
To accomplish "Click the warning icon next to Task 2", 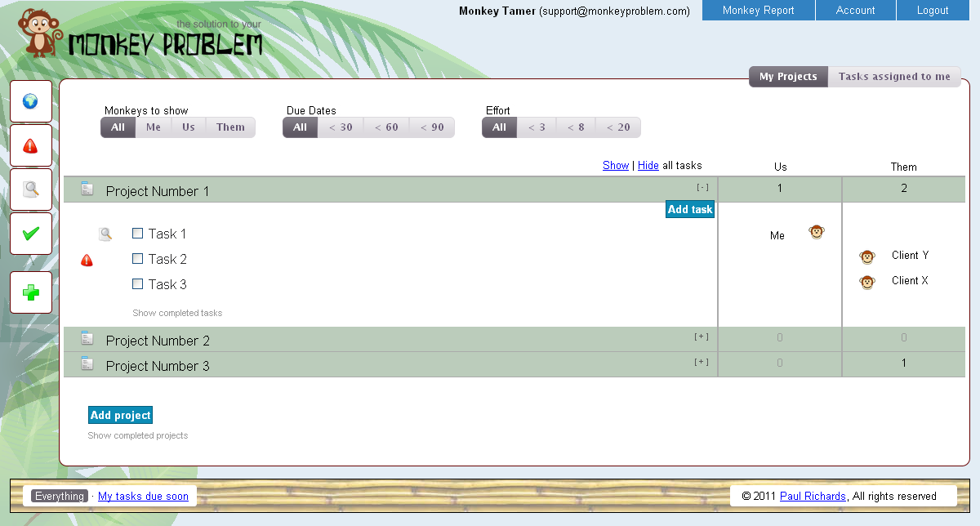I will 87,261.
